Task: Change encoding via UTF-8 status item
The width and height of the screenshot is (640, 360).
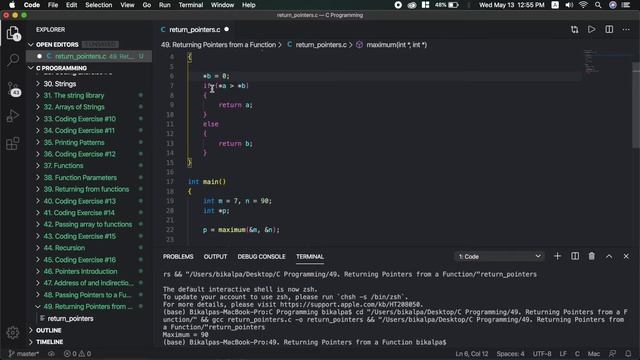Action: point(542,353)
